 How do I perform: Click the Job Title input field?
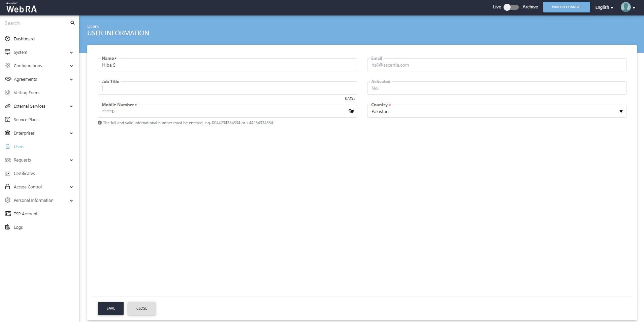[227, 88]
